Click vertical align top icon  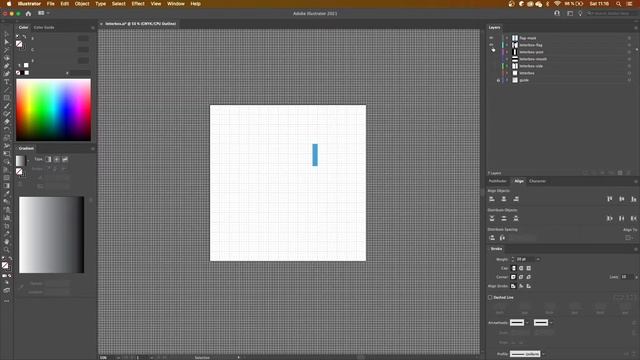coord(609,199)
